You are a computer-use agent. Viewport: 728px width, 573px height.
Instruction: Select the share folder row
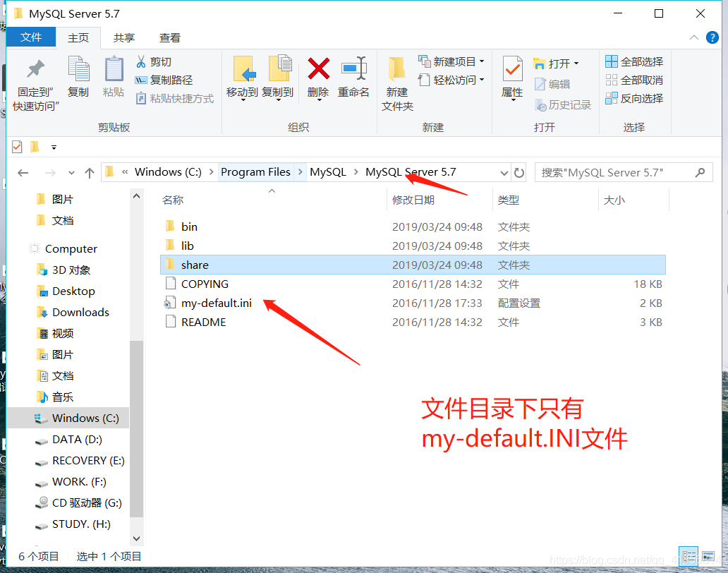coord(413,265)
